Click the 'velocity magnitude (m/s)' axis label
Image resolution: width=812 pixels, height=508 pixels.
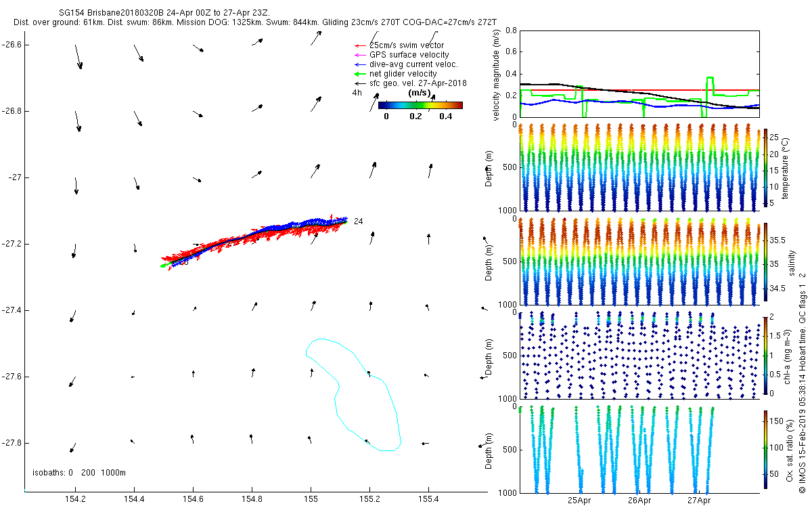point(496,74)
